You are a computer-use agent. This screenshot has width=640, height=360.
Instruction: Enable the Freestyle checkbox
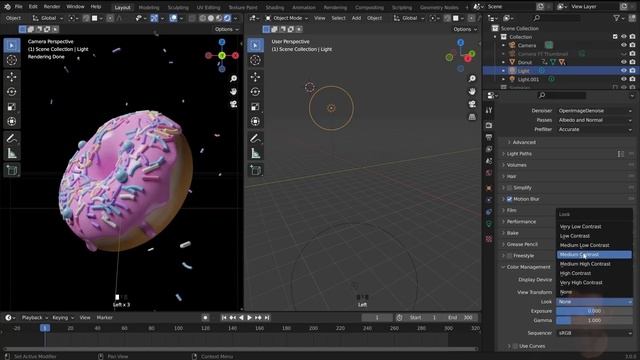coord(509,256)
